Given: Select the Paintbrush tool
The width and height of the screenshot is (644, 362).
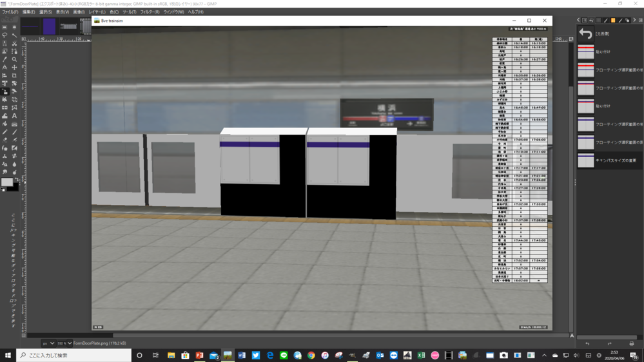Looking at the screenshot, I should 14,132.
